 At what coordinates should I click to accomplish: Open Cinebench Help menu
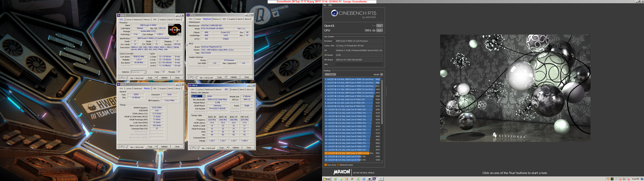[330, 5]
